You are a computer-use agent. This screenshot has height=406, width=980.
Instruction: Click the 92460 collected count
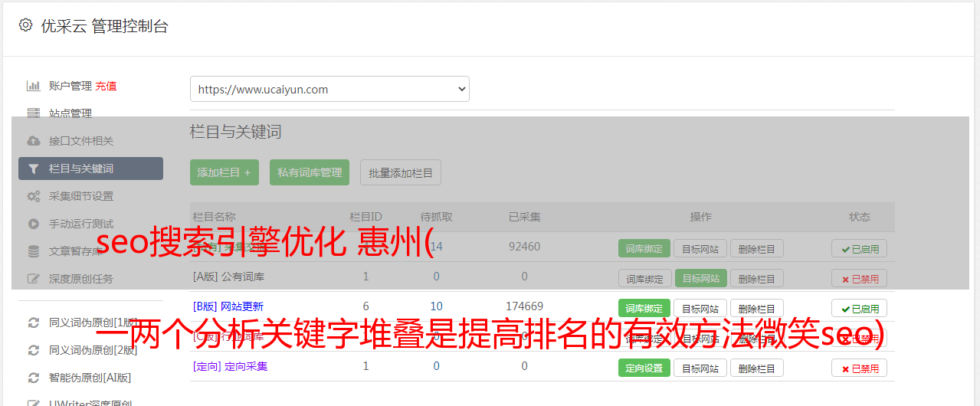tap(524, 247)
